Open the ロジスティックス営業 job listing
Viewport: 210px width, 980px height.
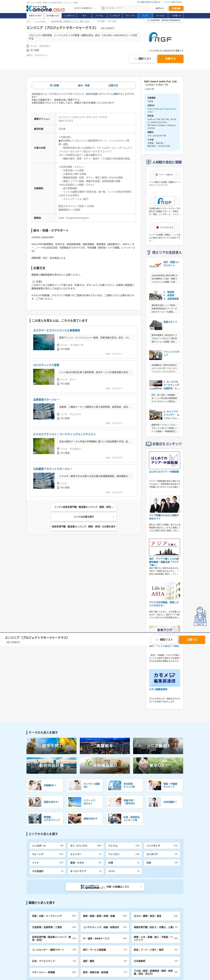tap(46, 365)
